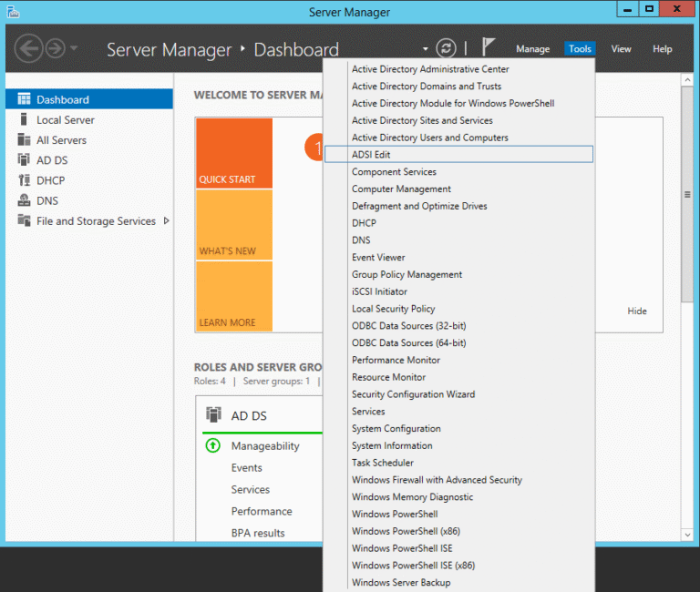Click the Hide link in welcome panel
The width and height of the screenshot is (700, 592).
point(637,311)
